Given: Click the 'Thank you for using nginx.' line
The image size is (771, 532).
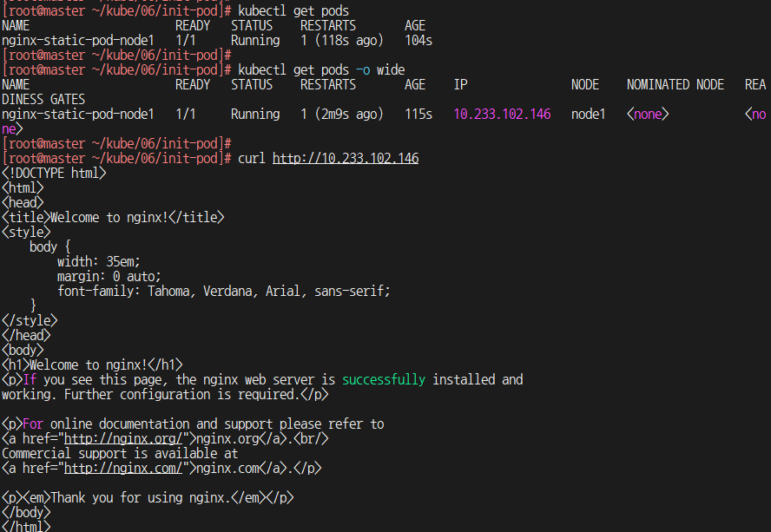Looking at the screenshot, I should click(x=148, y=497).
